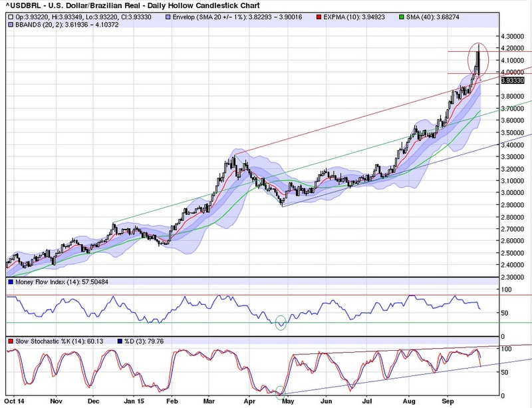Screen dimensions: 532x408
Task: Click the green SMA (40) legend swatch
Action: (x=402, y=17)
